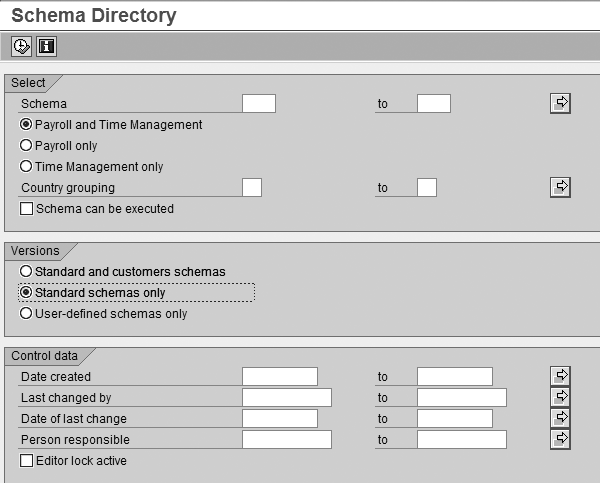The width and height of the screenshot is (600, 483).
Task: Select Standard and customers schemas option
Action: pyautogui.click(x=26, y=271)
